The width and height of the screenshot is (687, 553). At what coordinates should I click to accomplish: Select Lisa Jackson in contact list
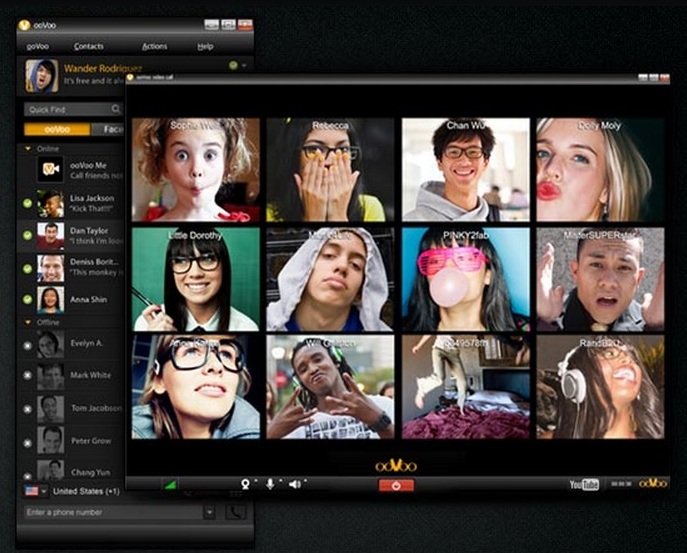click(x=71, y=204)
